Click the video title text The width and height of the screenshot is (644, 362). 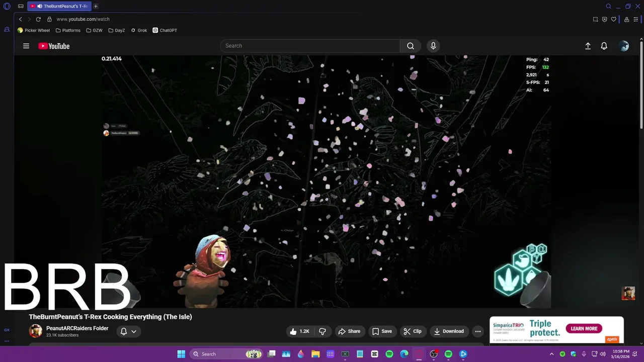click(x=111, y=317)
